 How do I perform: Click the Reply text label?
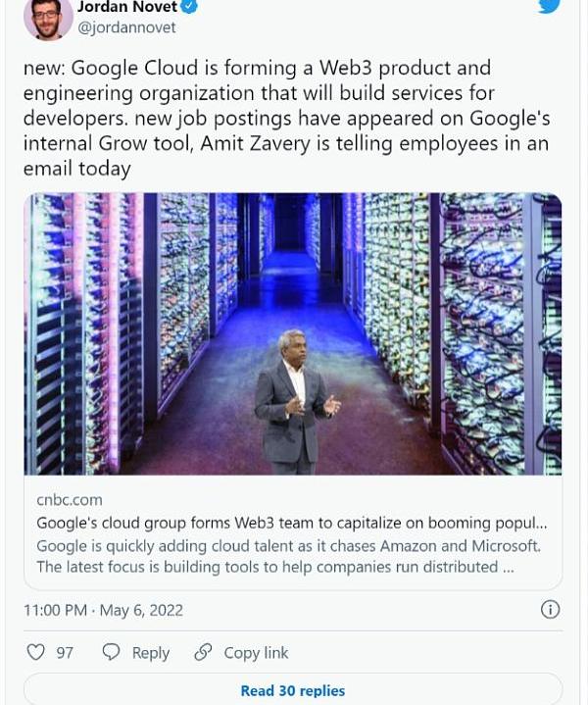pos(151,652)
